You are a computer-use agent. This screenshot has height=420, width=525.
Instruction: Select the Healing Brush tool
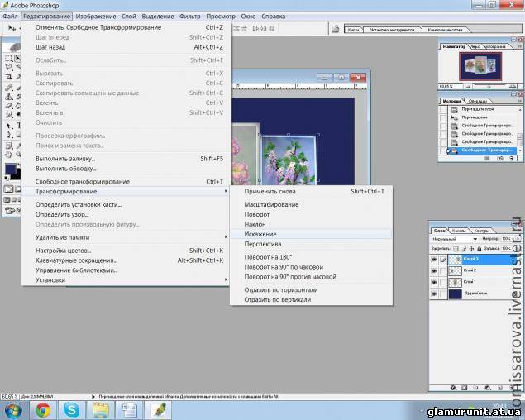[x=8, y=88]
